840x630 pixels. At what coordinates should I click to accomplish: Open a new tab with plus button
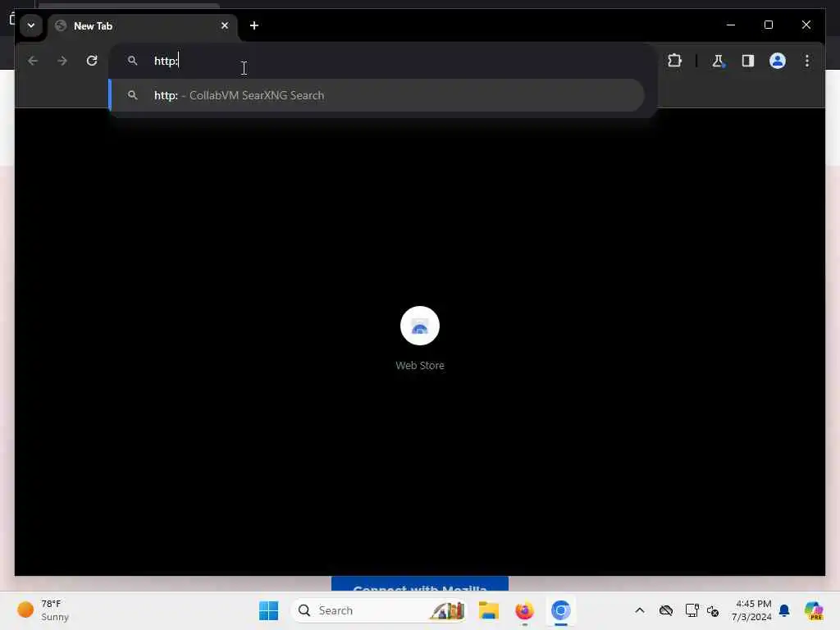tap(254, 25)
